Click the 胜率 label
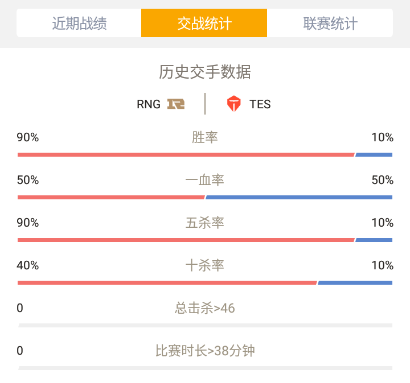This screenshot has width=410, height=383. (x=205, y=137)
